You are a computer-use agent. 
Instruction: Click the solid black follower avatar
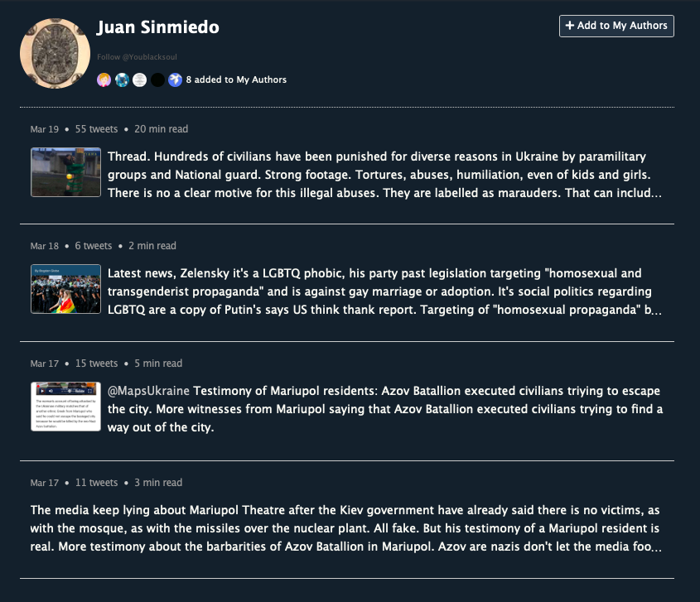[x=157, y=80]
